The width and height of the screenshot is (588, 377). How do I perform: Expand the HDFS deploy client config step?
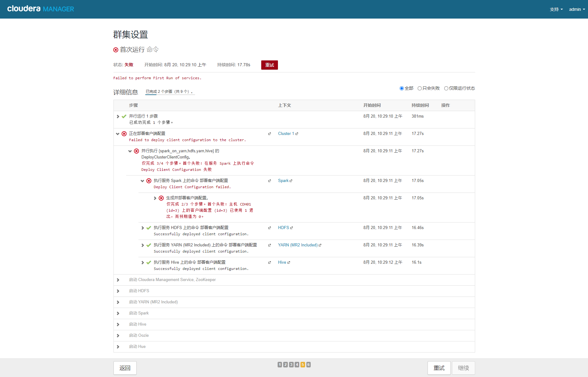143,228
